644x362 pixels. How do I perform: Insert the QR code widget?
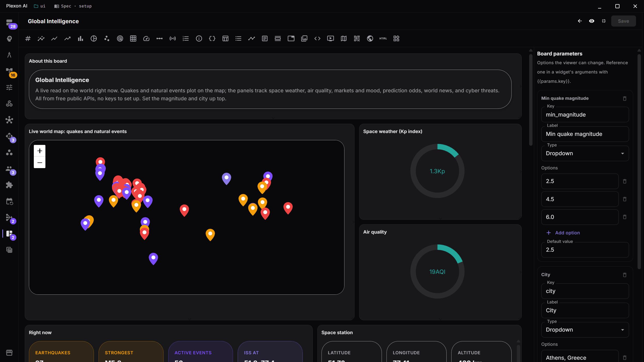pos(357,39)
